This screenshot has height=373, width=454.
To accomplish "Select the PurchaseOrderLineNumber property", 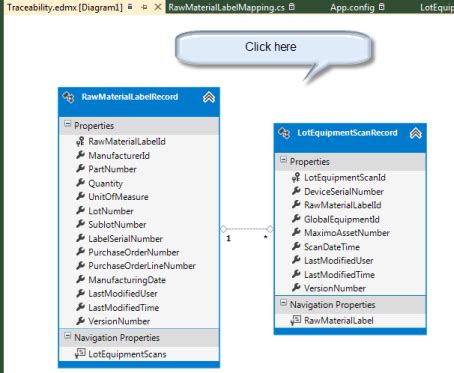I will (142, 266).
